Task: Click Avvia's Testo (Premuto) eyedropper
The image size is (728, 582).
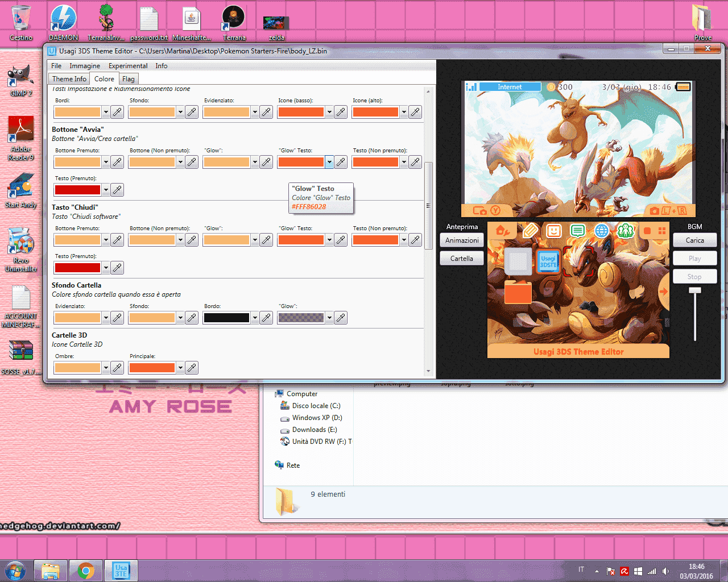Action: point(117,190)
